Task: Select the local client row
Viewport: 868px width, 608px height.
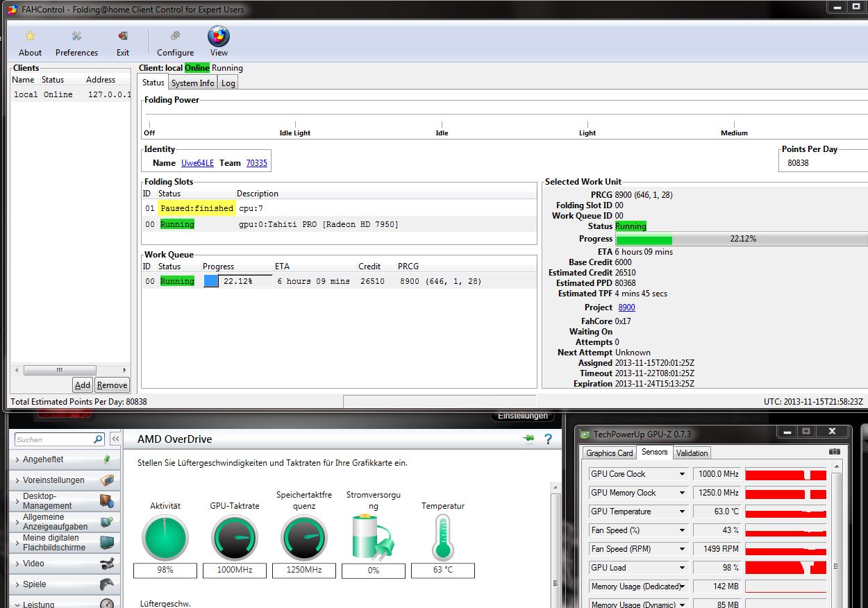Action: pyautogui.click(x=71, y=94)
